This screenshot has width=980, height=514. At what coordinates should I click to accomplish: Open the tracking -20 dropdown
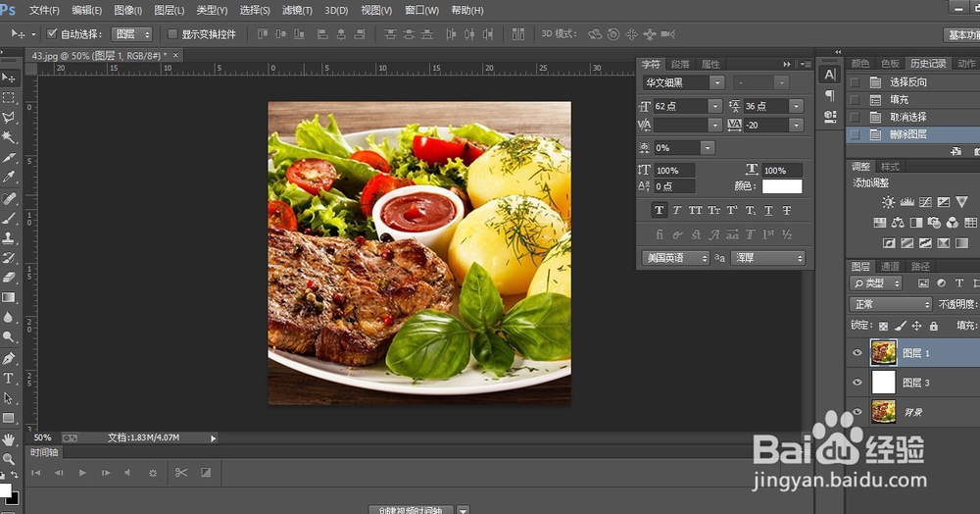pyautogui.click(x=796, y=125)
